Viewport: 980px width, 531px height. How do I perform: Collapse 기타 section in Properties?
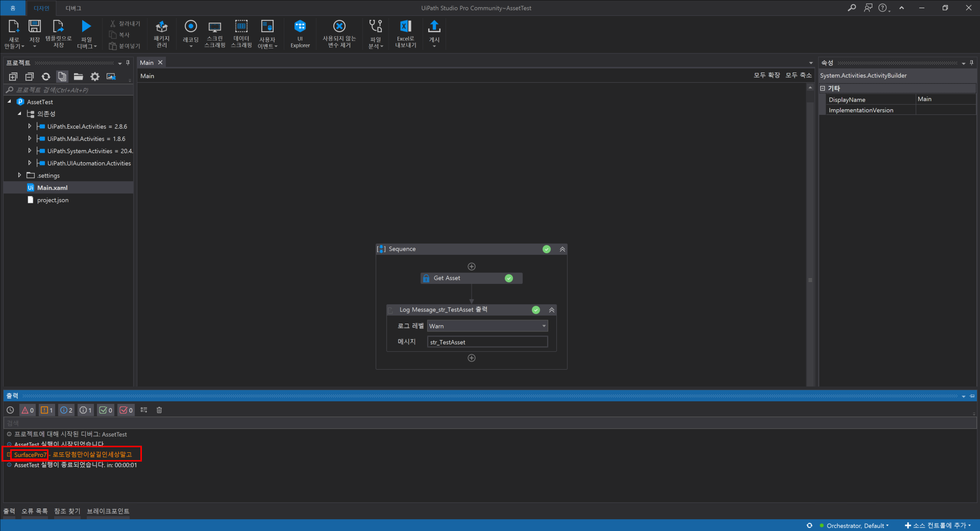pyautogui.click(x=823, y=88)
